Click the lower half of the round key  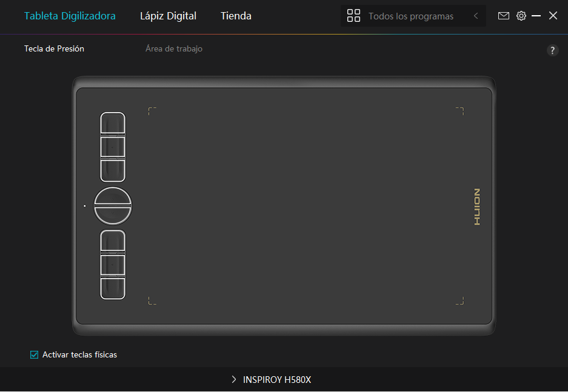point(113,216)
